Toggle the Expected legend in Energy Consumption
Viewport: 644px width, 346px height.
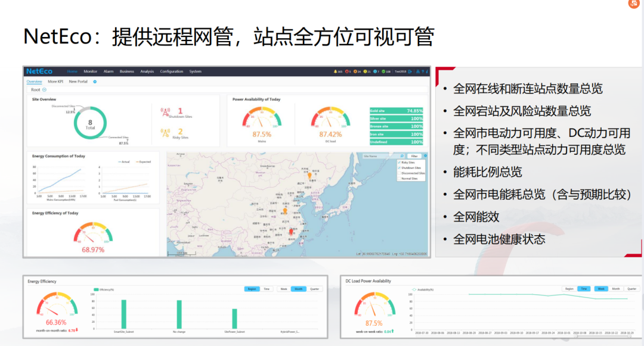143,162
